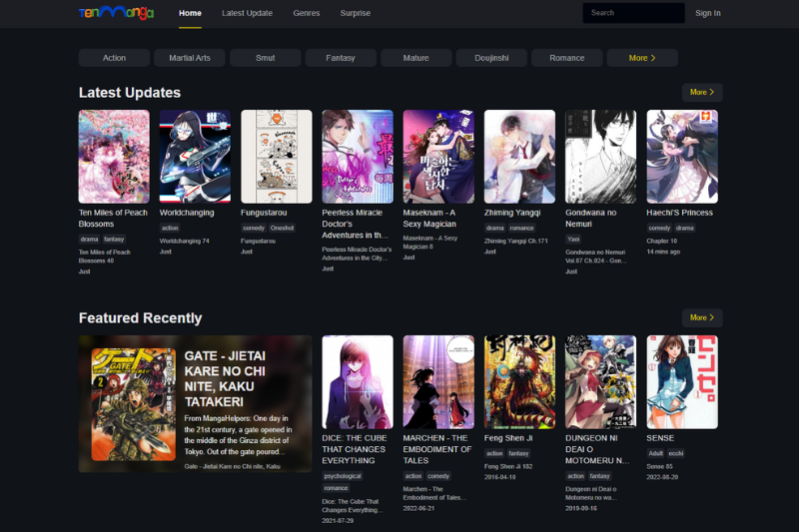
Task: Open Gondwana no Nemuri cover image
Action: point(601,157)
